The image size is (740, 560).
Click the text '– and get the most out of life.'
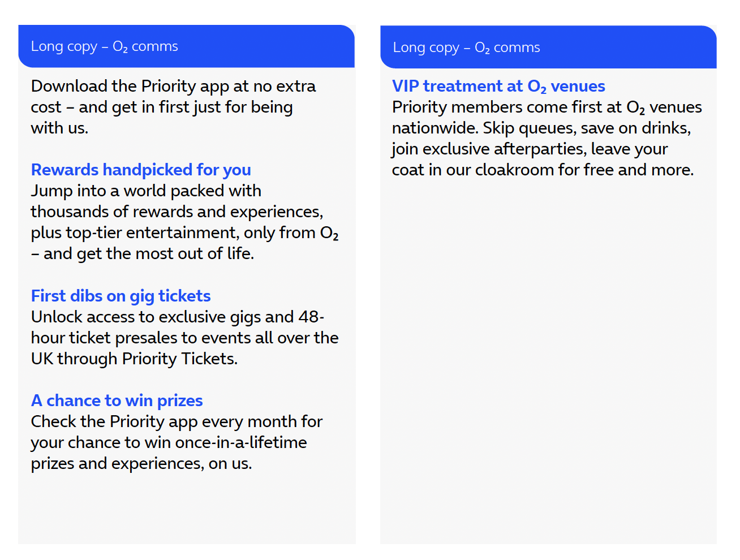pos(143,253)
